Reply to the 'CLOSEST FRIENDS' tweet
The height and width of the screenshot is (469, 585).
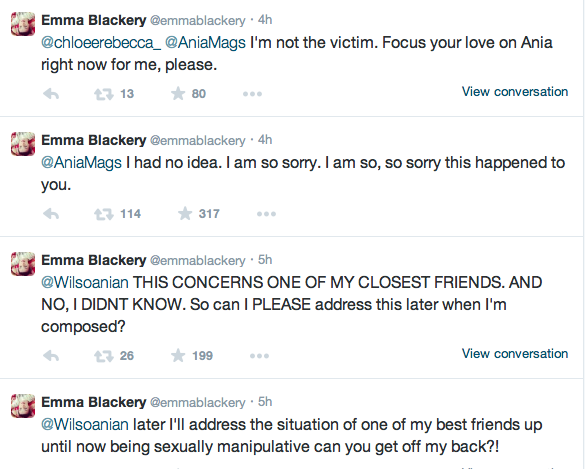pyautogui.click(x=51, y=356)
